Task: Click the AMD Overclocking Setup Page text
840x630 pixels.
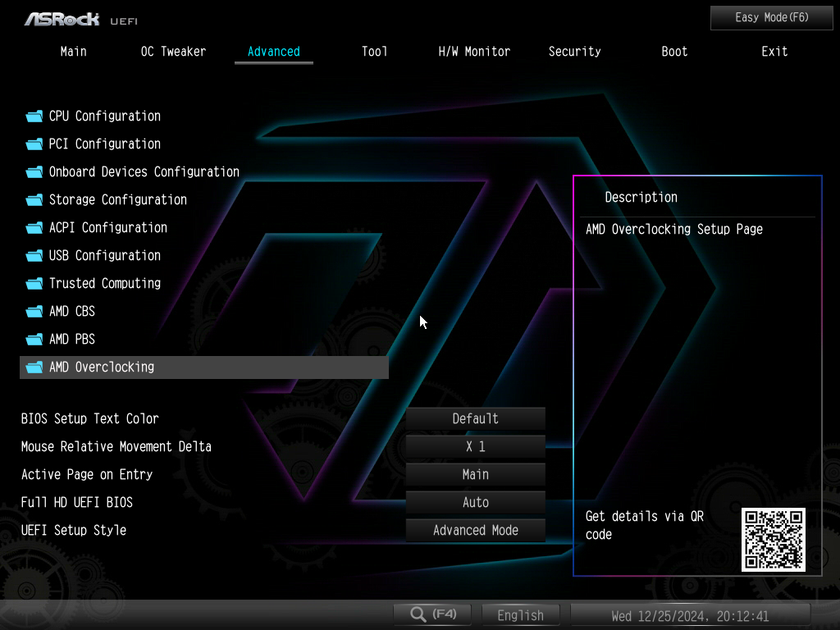Action: (674, 230)
